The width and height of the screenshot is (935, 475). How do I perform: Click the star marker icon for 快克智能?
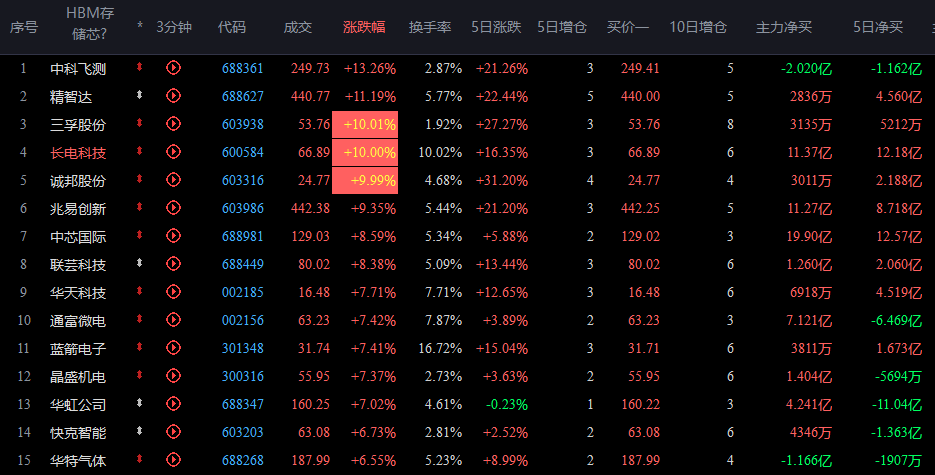point(140,431)
